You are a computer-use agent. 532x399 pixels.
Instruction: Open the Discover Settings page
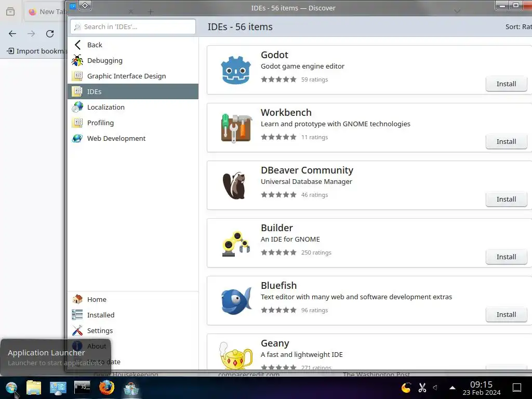tap(133, 330)
